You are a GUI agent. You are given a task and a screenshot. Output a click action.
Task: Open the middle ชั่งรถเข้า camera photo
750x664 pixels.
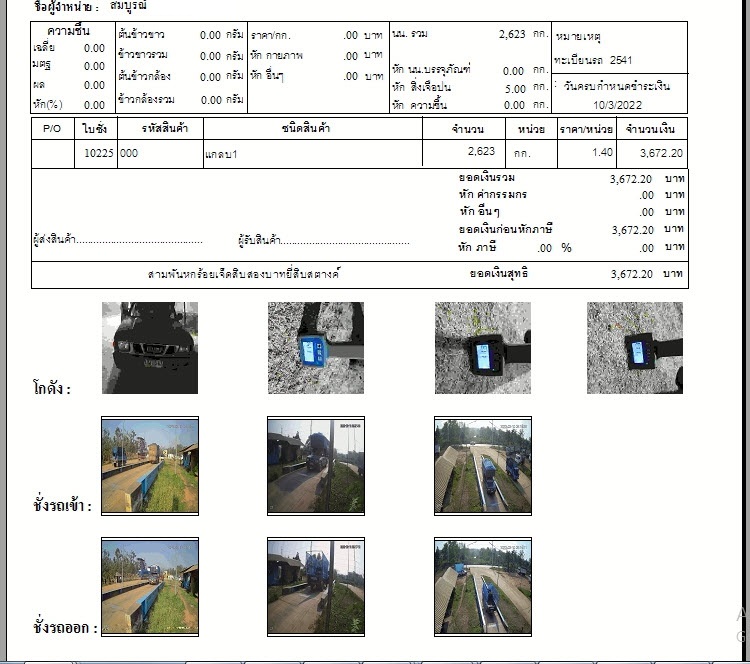[315, 465]
